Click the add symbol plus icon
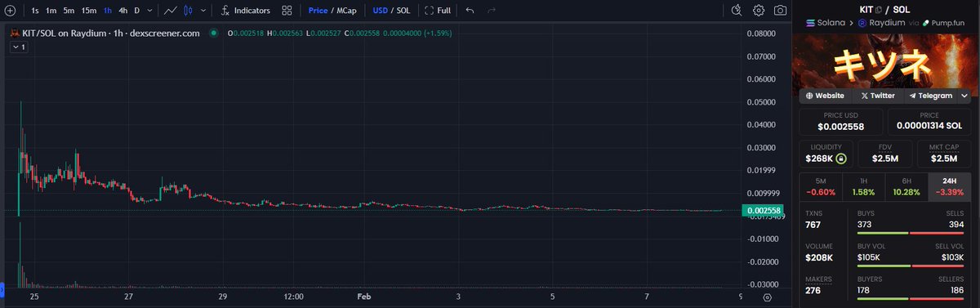 click(9, 11)
